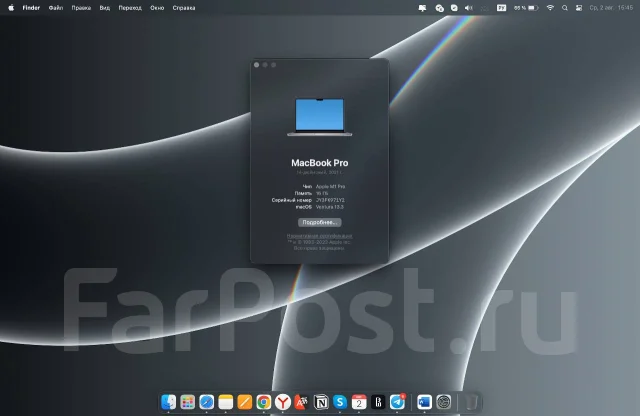
Task: Click the WeChat status menu bar icon
Action: pyautogui.click(x=440, y=8)
